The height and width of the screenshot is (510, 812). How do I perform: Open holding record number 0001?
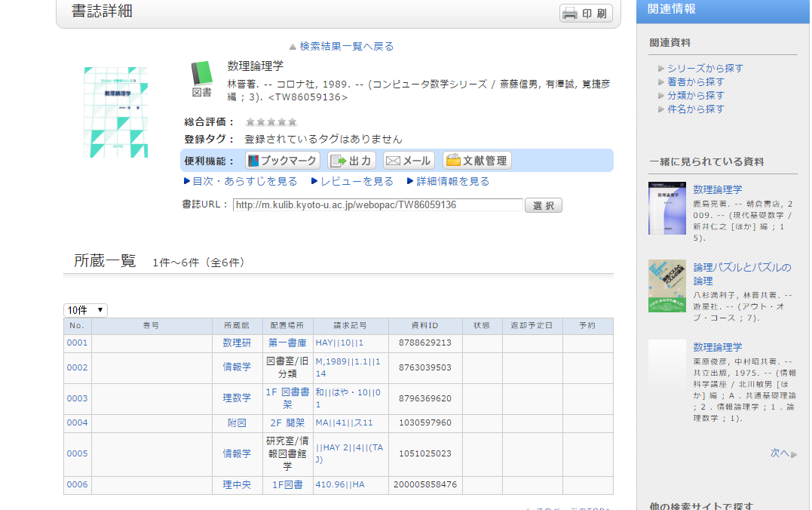point(77,343)
